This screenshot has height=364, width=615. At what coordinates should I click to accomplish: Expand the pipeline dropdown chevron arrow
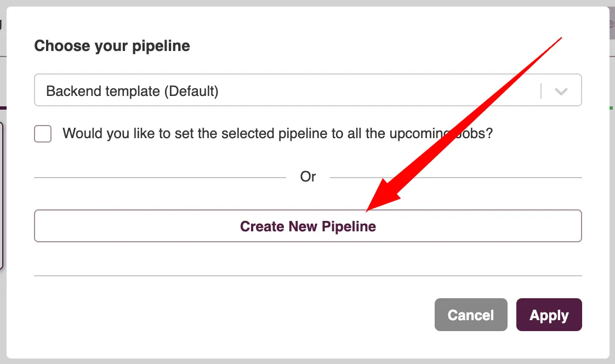point(561,91)
